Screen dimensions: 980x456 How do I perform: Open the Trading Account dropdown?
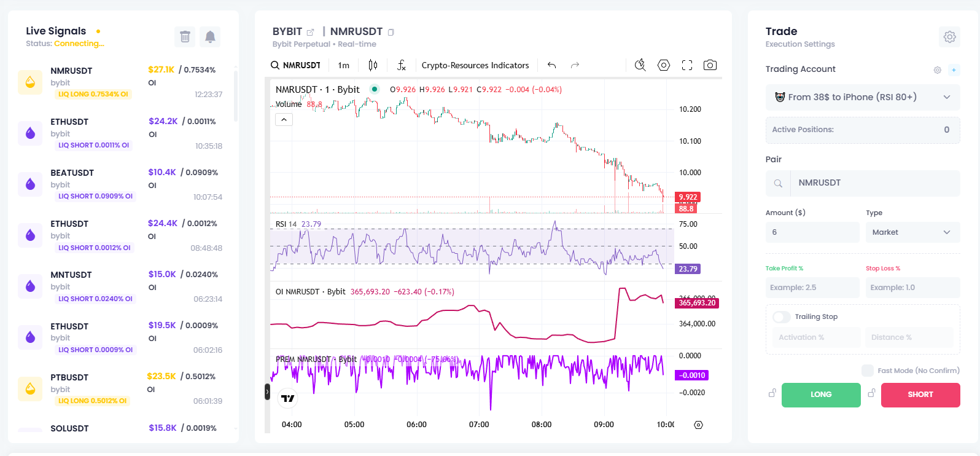[863, 97]
